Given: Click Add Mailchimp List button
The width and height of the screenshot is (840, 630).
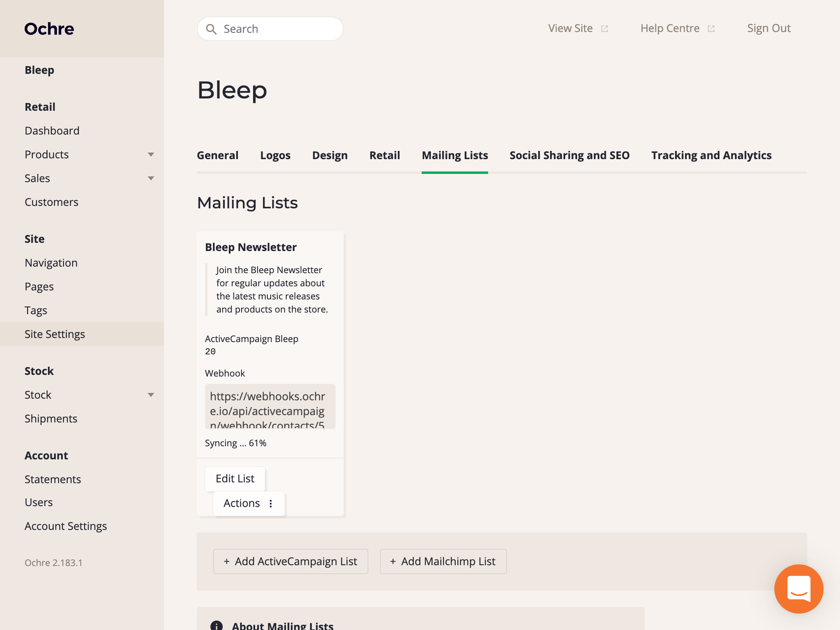Looking at the screenshot, I should tap(443, 562).
